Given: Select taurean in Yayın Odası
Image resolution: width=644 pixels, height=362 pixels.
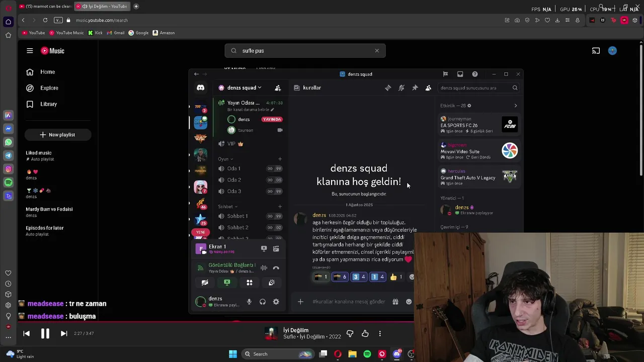Looking at the screenshot, I should click(x=254, y=130).
